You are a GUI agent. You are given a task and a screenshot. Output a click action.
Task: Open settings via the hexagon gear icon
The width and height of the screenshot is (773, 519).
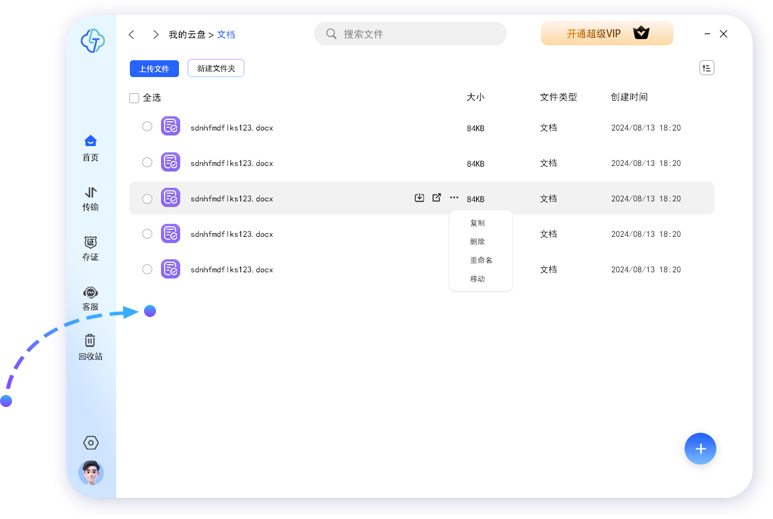pos(91,443)
